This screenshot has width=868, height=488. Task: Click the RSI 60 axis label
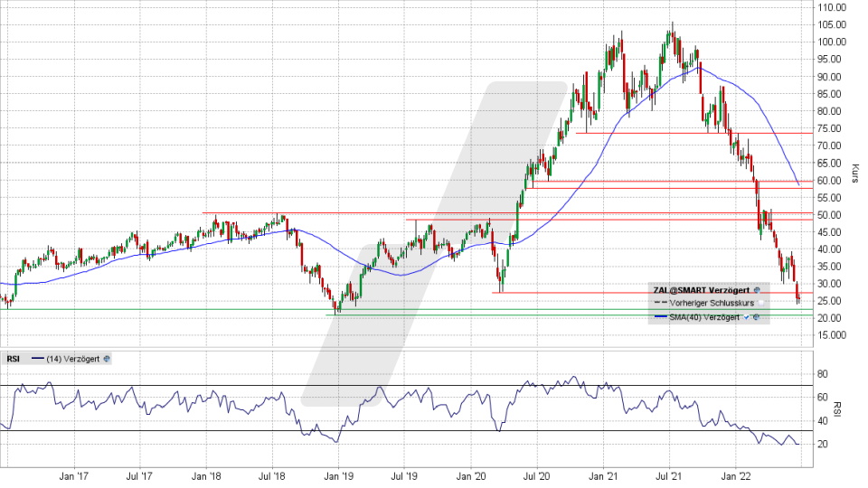[x=823, y=397]
